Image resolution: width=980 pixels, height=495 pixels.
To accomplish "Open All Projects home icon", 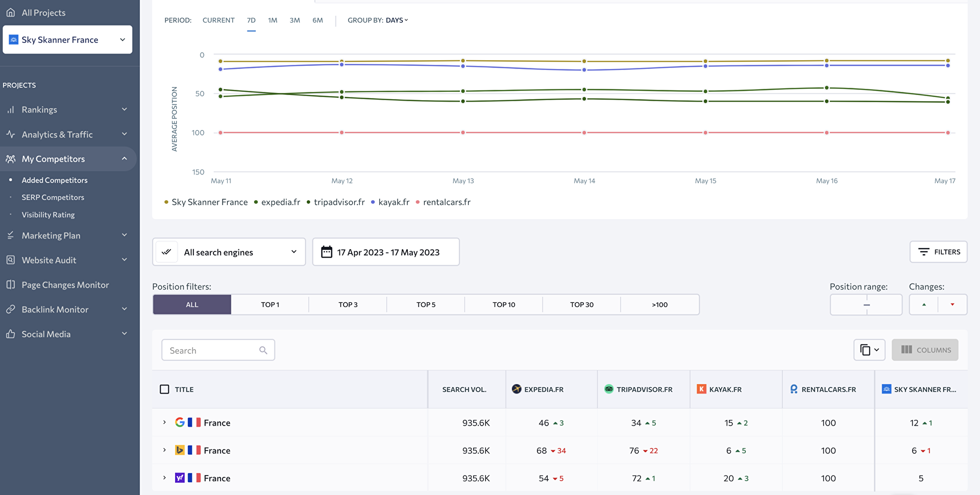I will tap(11, 12).
